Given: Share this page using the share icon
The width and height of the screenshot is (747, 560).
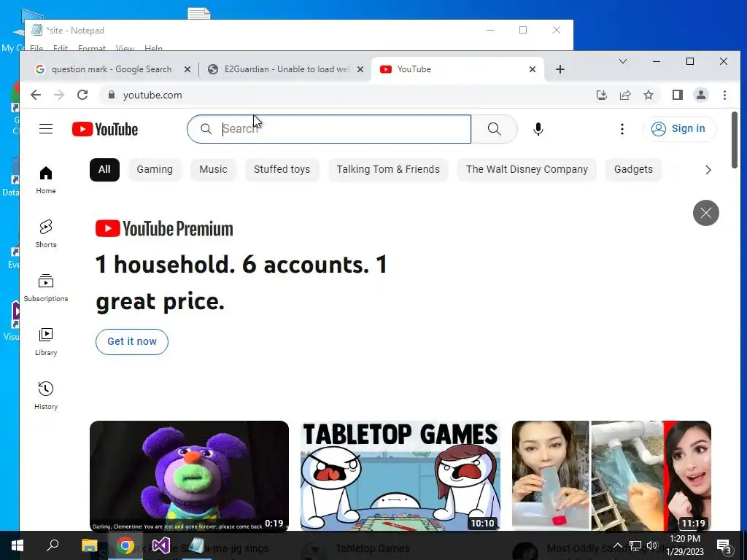Looking at the screenshot, I should click(x=625, y=95).
